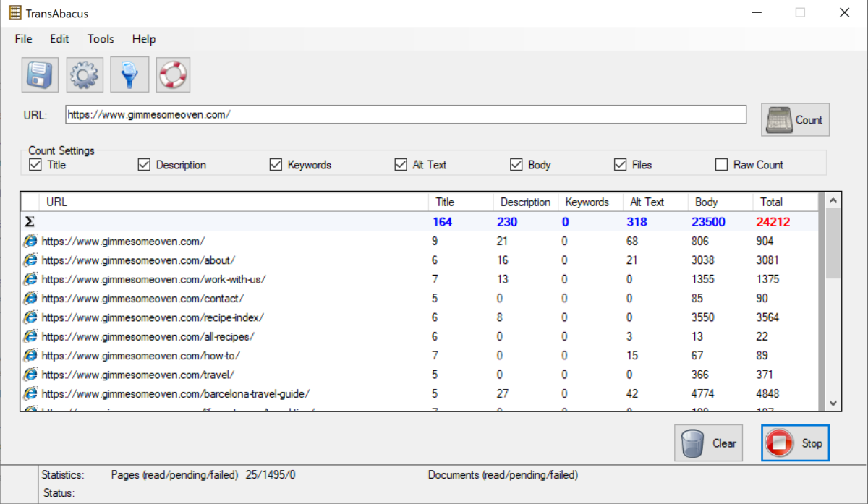Select the https://www.gimmesomeoven.com/recipe-index/ row
Image resolution: width=868 pixels, height=504 pixels.
point(420,317)
